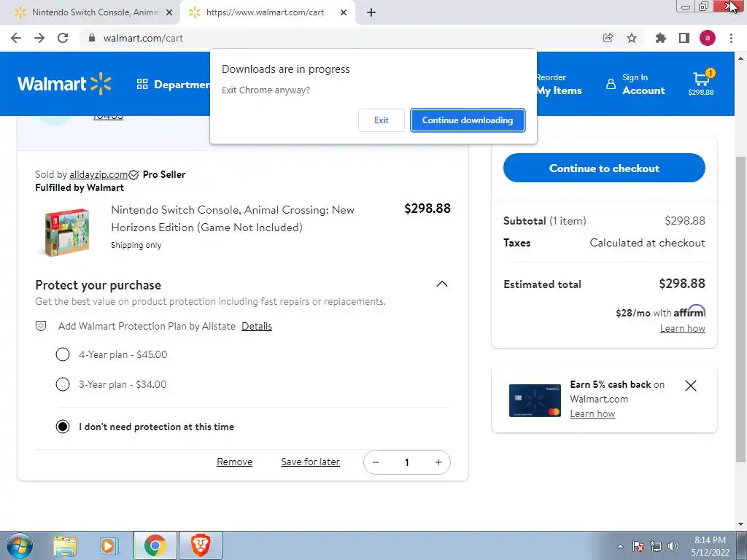
Task: Click Exit in the downloads dialog
Action: pyautogui.click(x=381, y=120)
